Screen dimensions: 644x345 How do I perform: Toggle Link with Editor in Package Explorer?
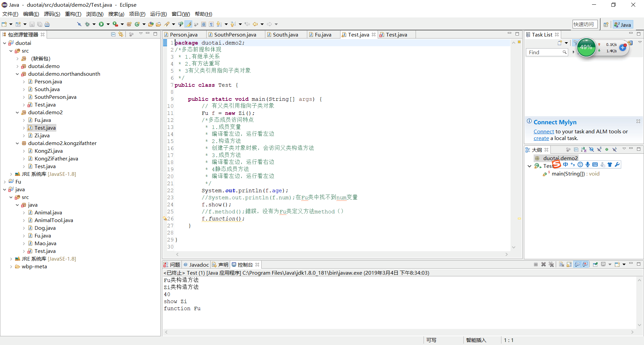point(121,34)
